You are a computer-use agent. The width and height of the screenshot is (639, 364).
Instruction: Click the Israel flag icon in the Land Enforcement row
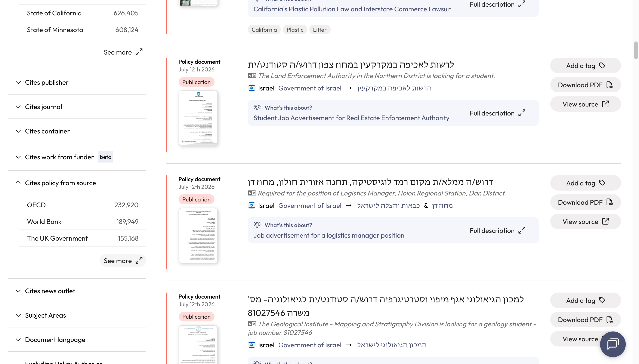252,88
